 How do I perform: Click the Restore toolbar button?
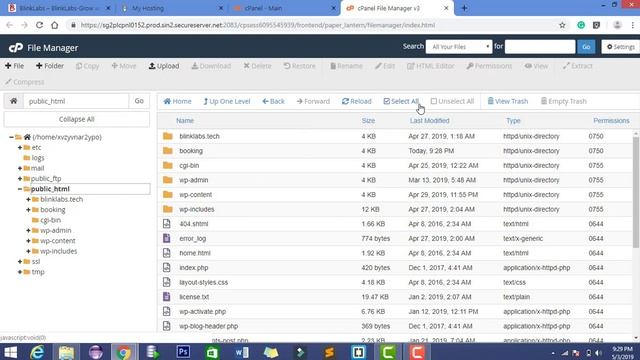tap(300, 66)
